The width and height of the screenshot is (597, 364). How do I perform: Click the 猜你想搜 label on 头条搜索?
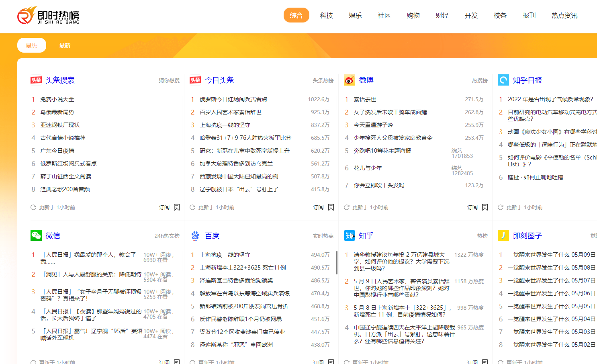[169, 80]
